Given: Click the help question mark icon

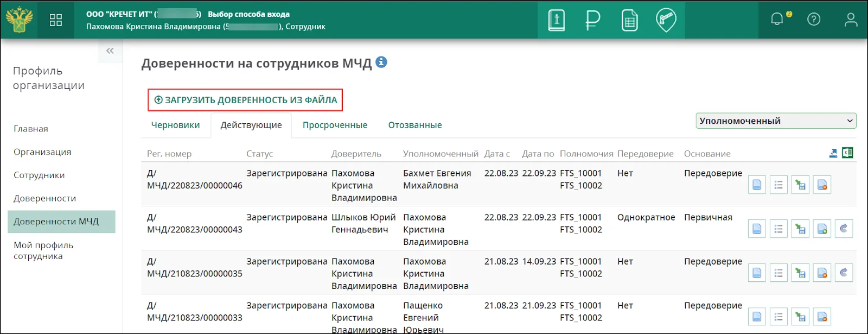Looking at the screenshot, I should tap(814, 20).
